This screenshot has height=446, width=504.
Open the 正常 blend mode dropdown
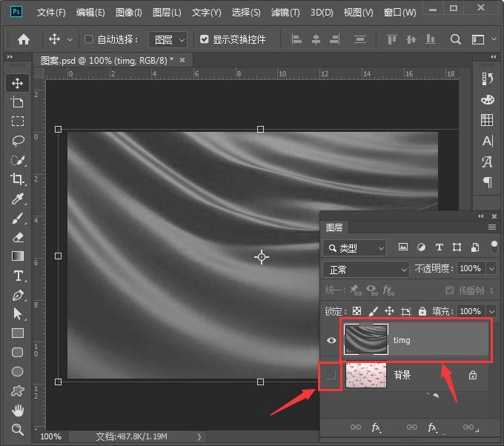click(366, 269)
